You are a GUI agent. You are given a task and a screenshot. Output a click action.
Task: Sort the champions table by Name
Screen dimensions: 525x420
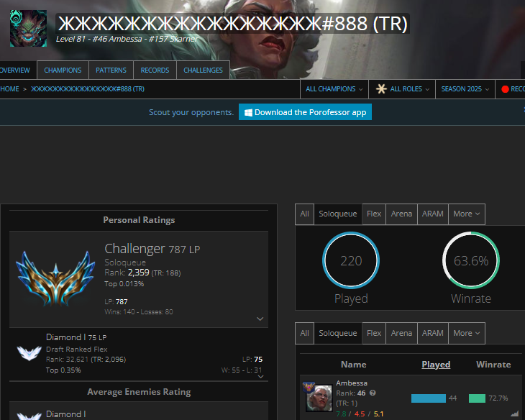coord(353,365)
